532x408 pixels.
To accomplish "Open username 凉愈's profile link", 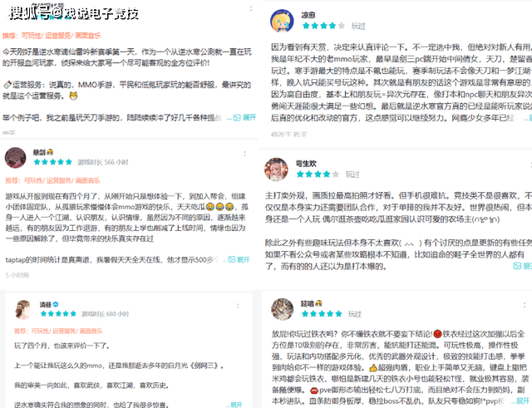I will pos(308,15).
